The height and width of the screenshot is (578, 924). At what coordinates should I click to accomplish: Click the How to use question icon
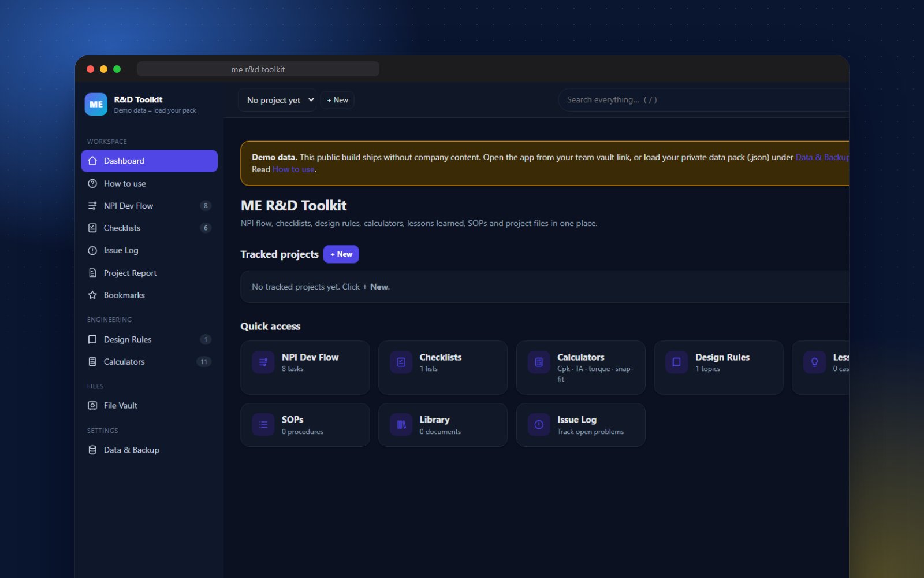click(92, 183)
